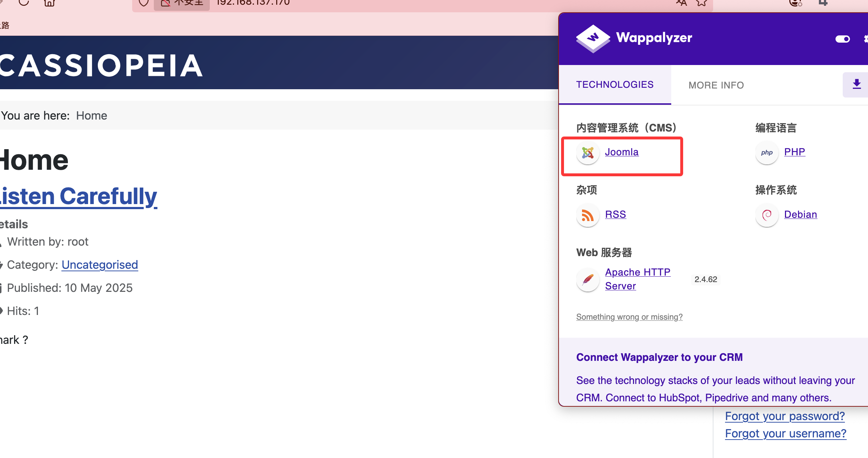This screenshot has height=458, width=868.
Task: Switch to the TECHNOLOGIES tab
Action: click(x=615, y=85)
